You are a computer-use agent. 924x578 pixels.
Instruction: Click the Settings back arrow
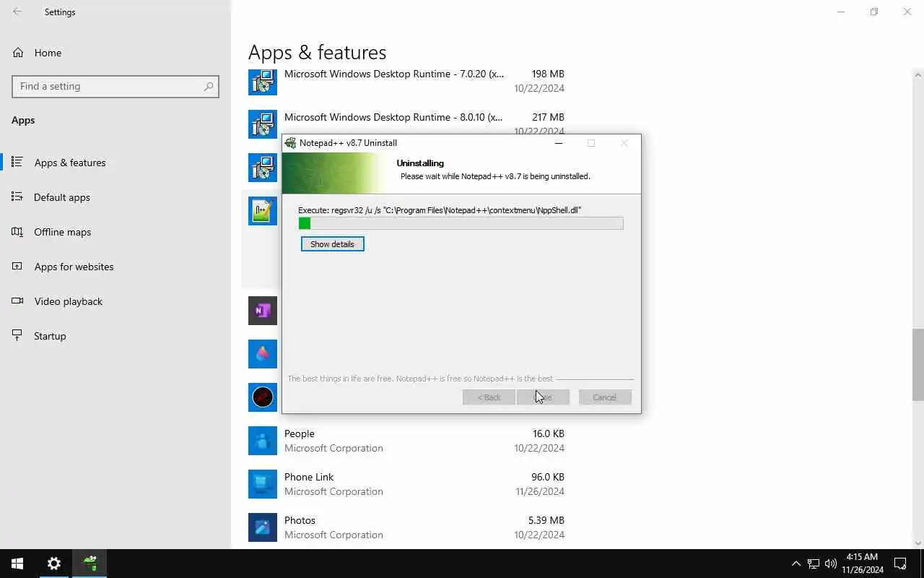(x=17, y=12)
